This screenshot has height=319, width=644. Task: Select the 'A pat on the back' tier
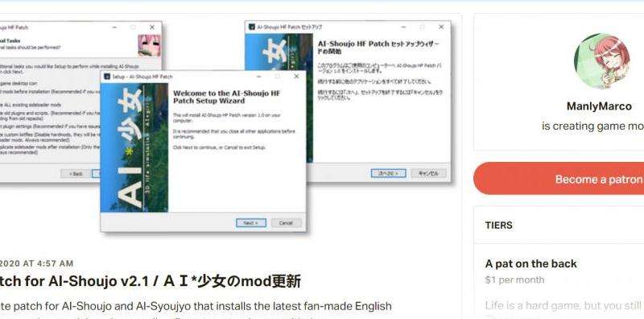point(530,263)
